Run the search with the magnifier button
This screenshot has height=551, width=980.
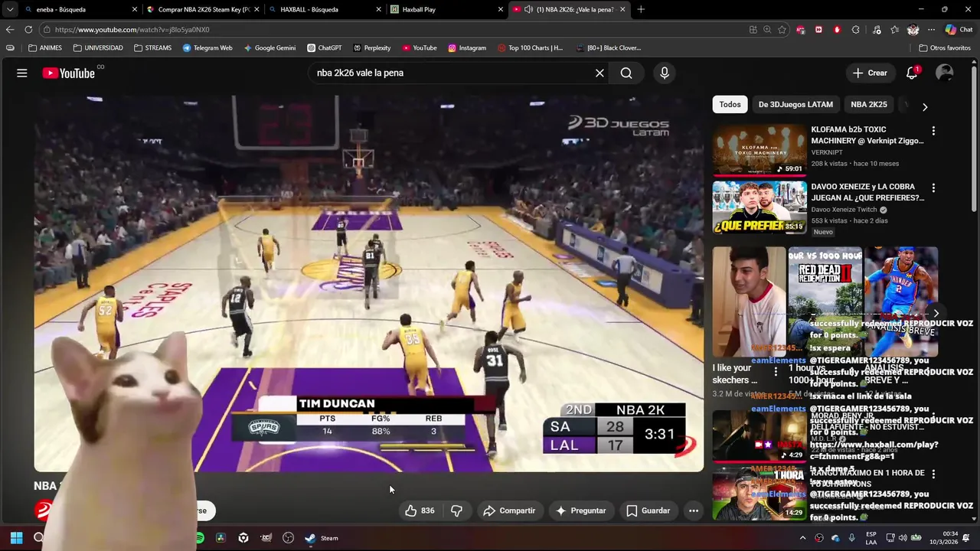[626, 73]
